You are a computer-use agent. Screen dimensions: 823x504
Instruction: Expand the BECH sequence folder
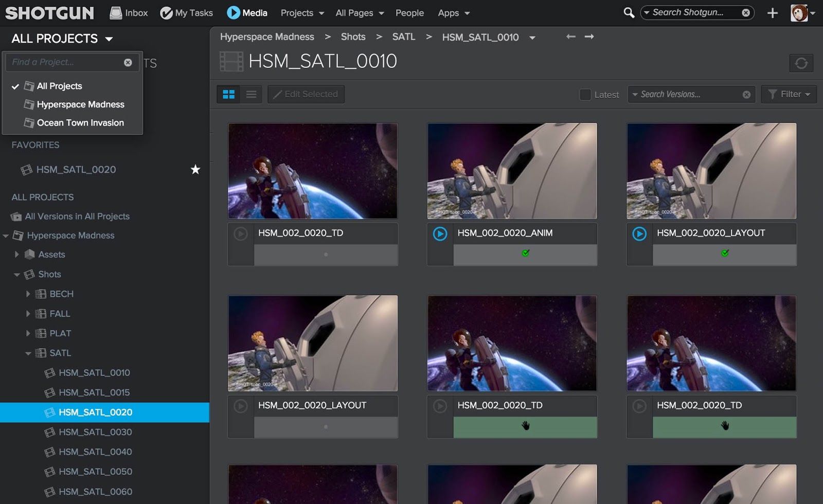28,294
